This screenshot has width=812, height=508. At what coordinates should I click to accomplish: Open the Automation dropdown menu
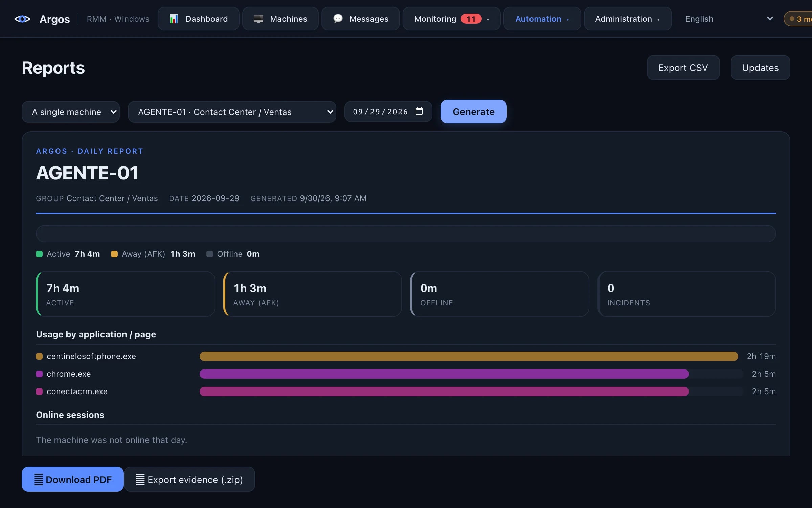coord(542,19)
